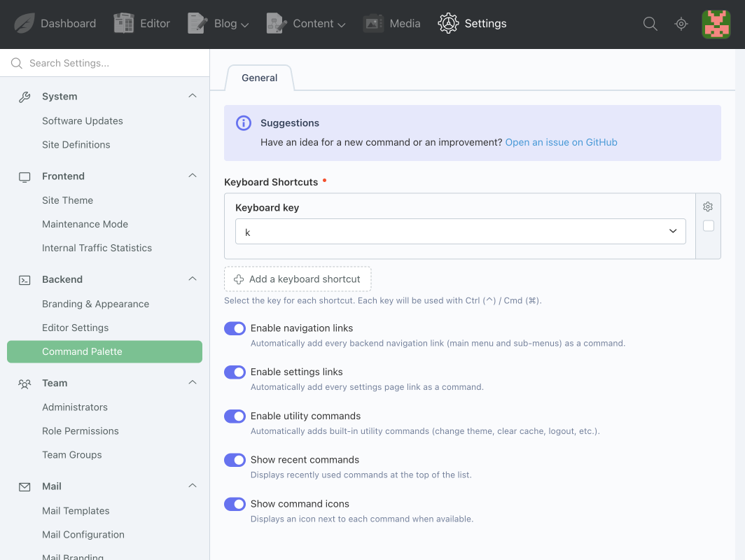Open the Dashboard leaf icon
Viewport: 745px width, 560px height.
[x=25, y=23]
